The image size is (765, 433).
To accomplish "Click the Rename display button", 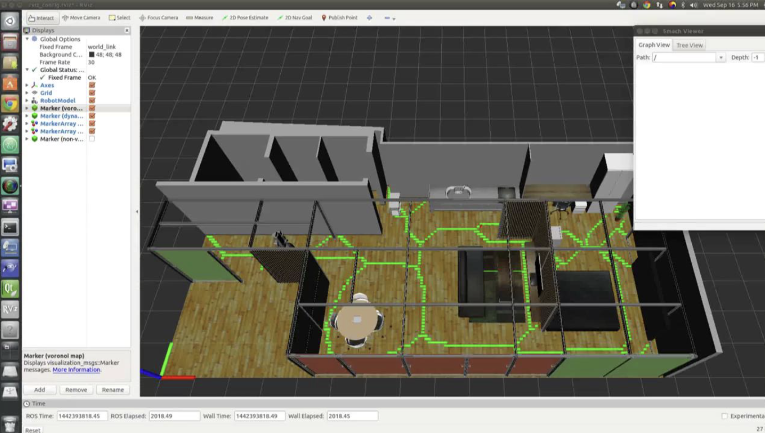I will (113, 390).
